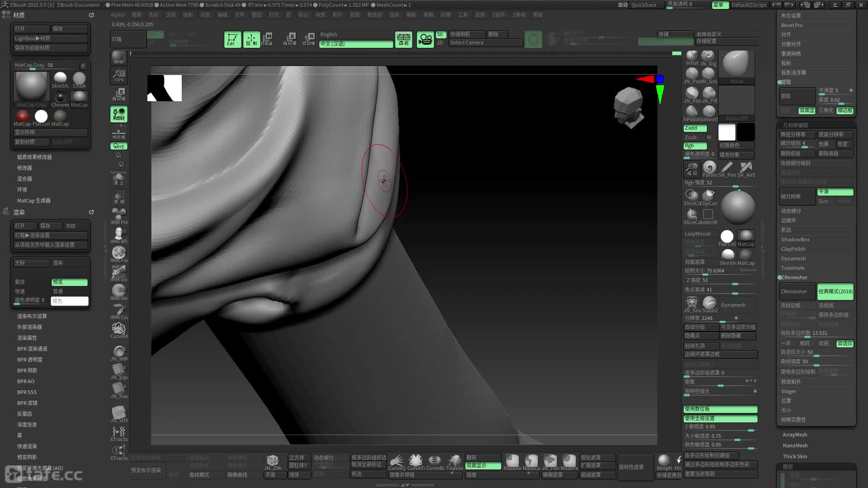Image resolution: width=868 pixels, height=488 pixels.
Task: Select 中文 (汉语) language option
Action: point(356,44)
